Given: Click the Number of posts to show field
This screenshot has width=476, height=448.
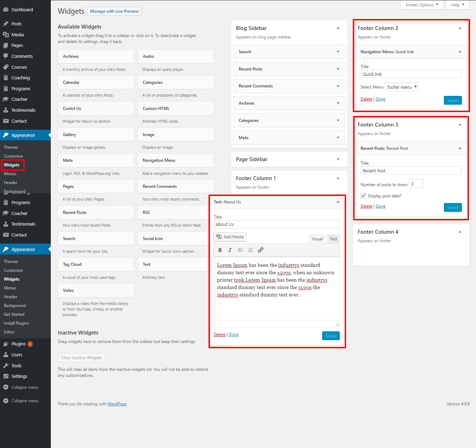Looking at the screenshot, I should [x=416, y=184].
